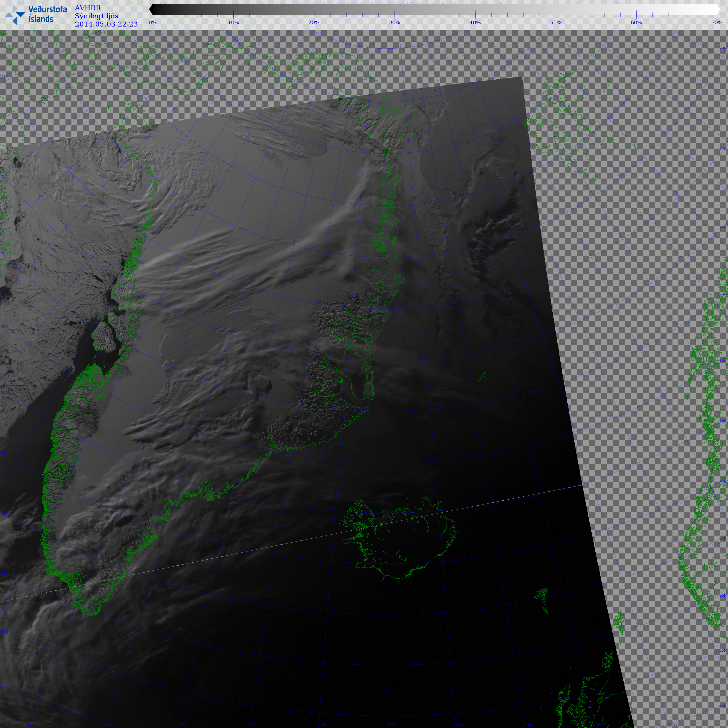Click the 68N latitude label on left edge
Screen dimensions: 728x728
click(x=4, y=326)
